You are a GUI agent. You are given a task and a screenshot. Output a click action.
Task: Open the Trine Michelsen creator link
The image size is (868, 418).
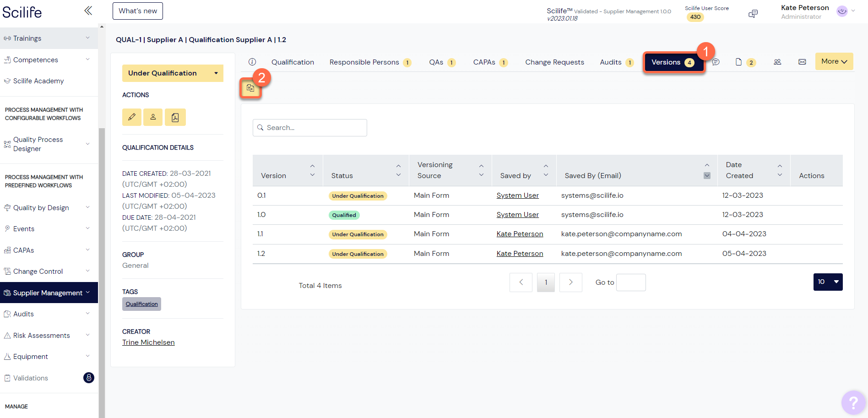(x=148, y=342)
